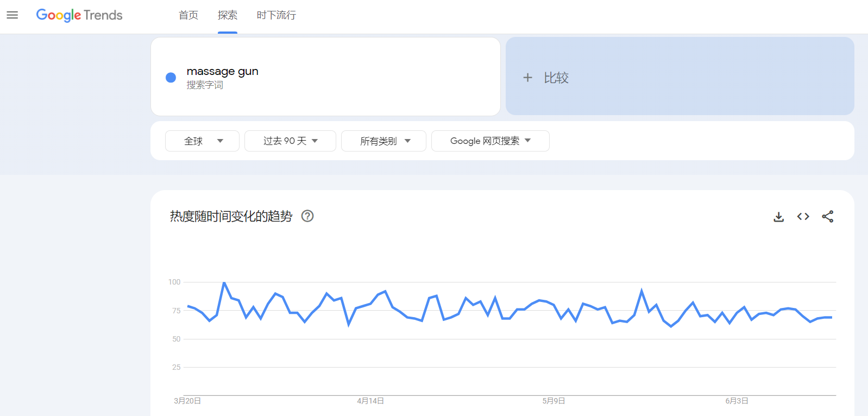Expand the 所有类别 category dropdown
The height and width of the screenshot is (416, 868).
pyautogui.click(x=383, y=141)
